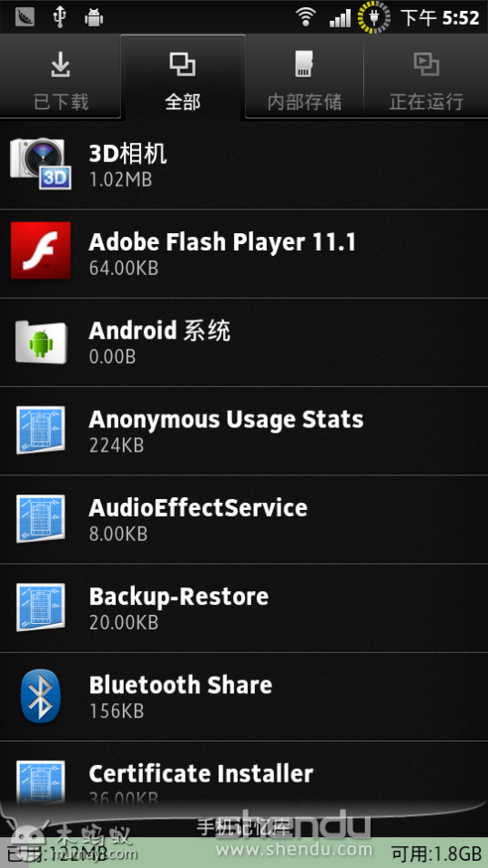Tap the AudioEffectService blueprint icon

pyautogui.click(x=40, y=518)
